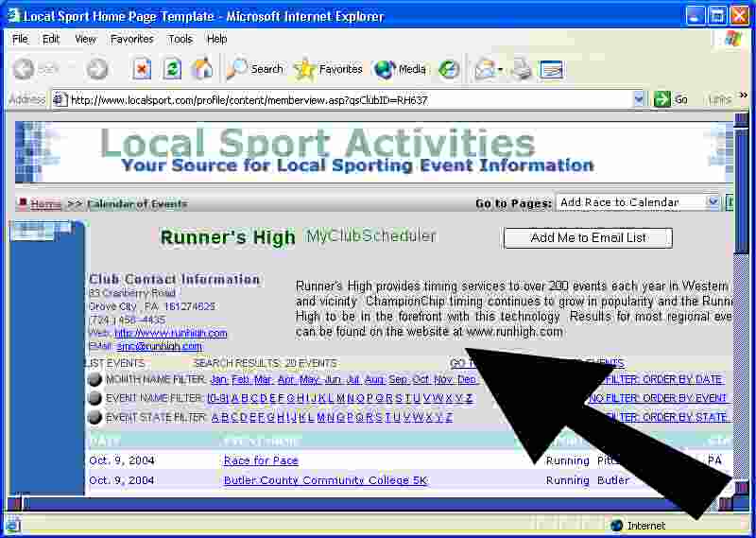The image size is (756, 538).
Task: Open the Favorites menu
Action: pos(131,39)
